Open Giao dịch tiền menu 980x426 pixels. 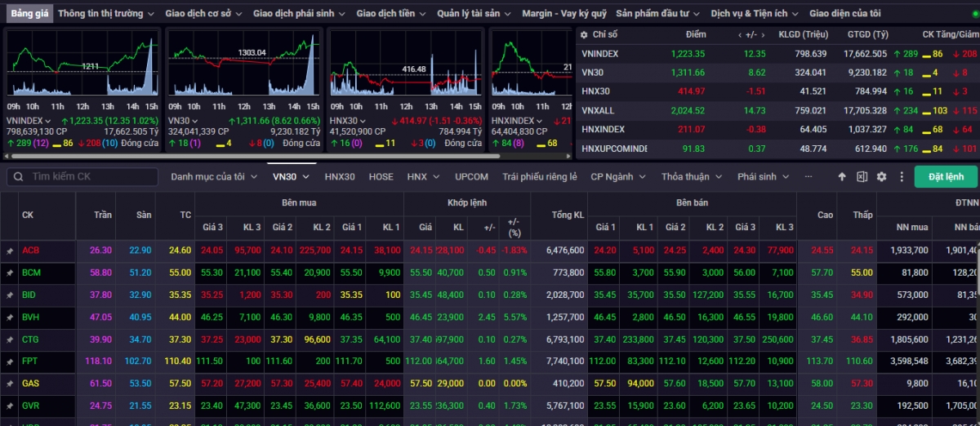[391, 13]
